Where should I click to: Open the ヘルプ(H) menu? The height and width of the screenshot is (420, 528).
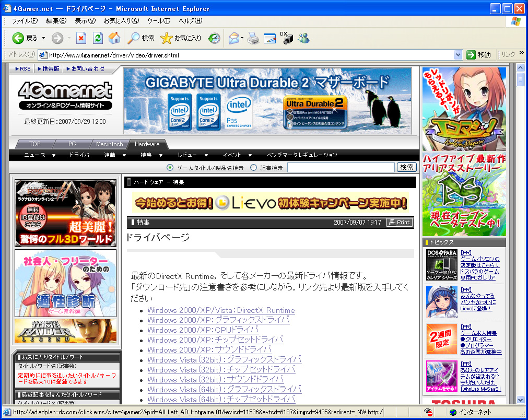pyautogui.click(x=190, y=21)
